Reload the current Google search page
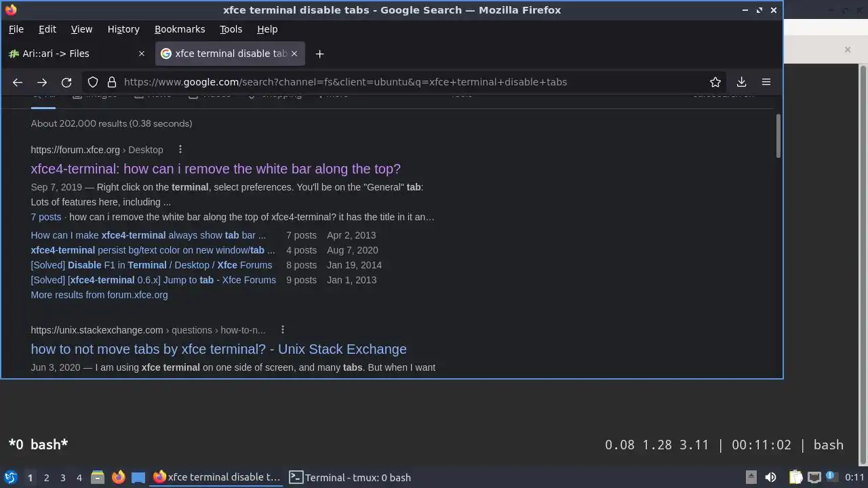868x488 pixels. point(66,82)
